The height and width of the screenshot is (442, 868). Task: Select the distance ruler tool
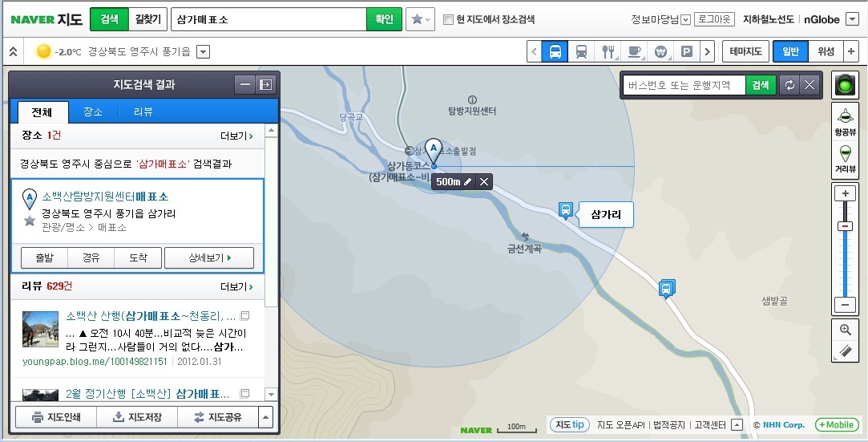[x=846, y=351]
